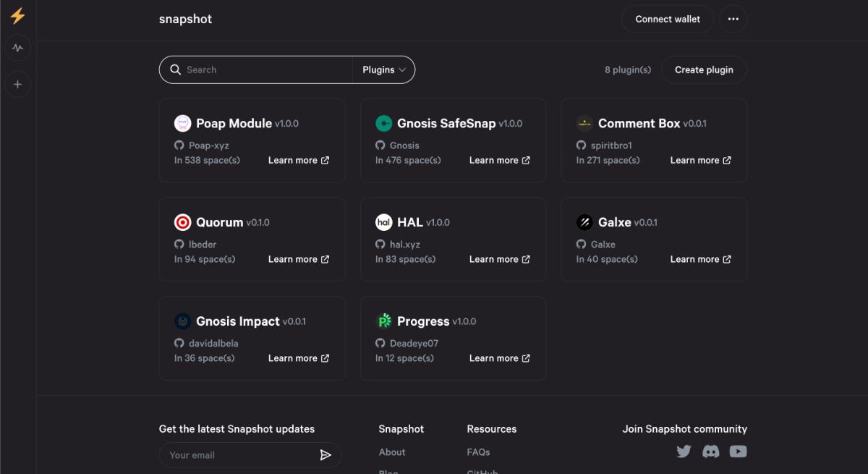Open the FAQs footer link
868x474 pixels.
479,452
